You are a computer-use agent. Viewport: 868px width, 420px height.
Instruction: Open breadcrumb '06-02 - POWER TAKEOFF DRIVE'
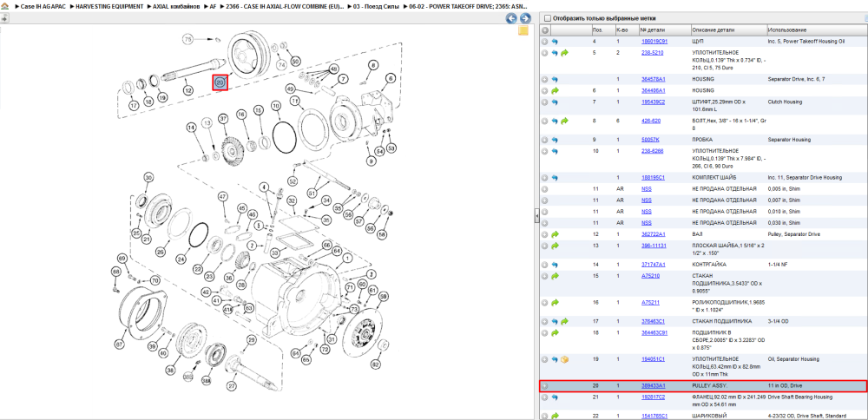[x=467, y=5]
